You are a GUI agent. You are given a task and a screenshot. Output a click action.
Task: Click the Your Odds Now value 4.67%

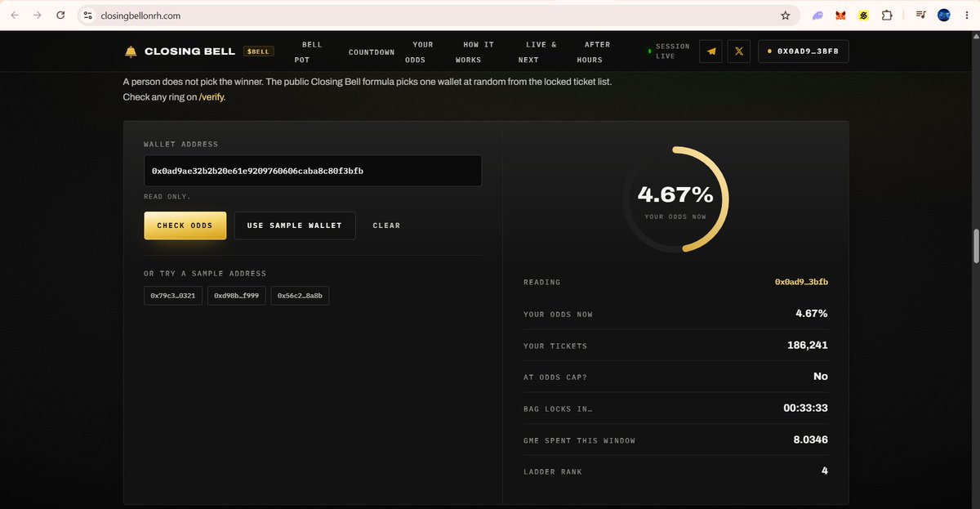812,314
